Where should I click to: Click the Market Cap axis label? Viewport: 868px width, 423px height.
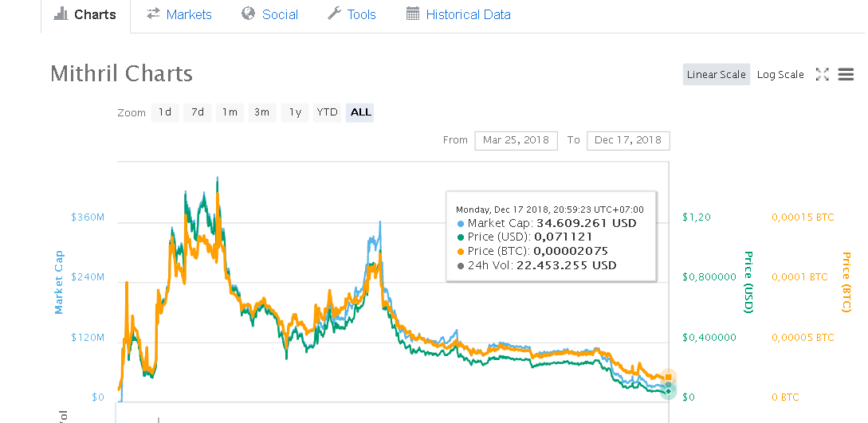pyautogui.click(x=59, y=282)
